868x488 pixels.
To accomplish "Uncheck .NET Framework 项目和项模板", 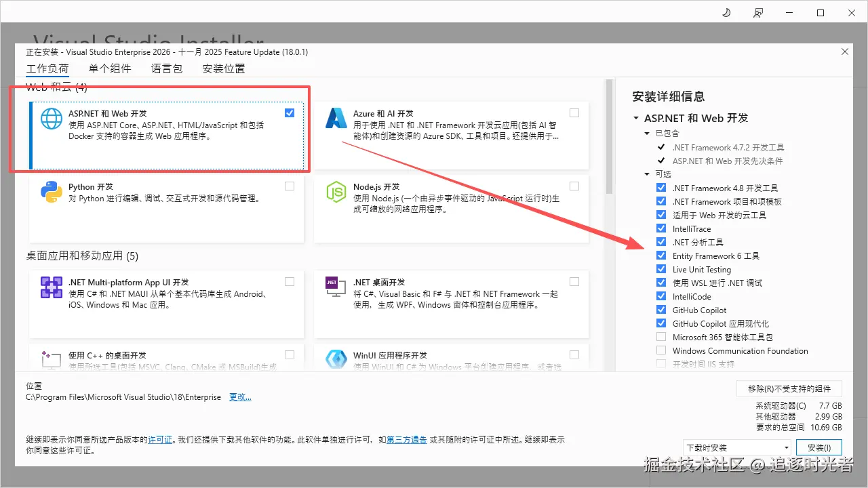I will click(x=661, y=201).
